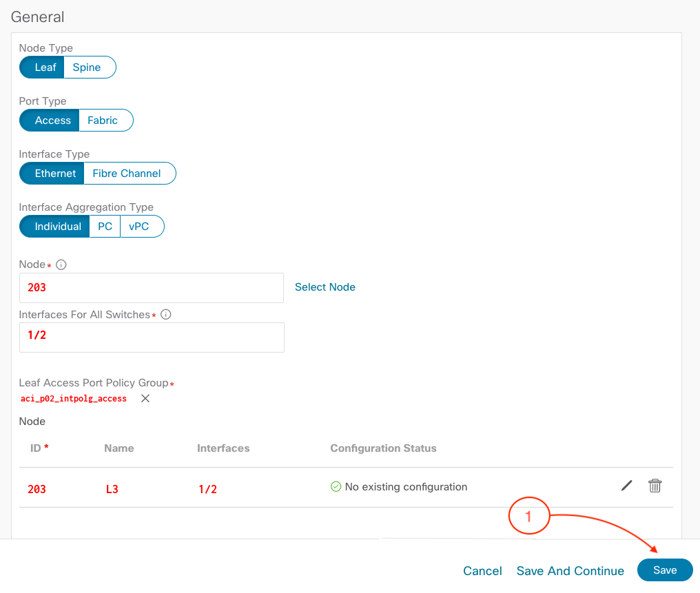Choose PC aggregation type
This screenshot has height=593, width=700.
coord(105,227)
